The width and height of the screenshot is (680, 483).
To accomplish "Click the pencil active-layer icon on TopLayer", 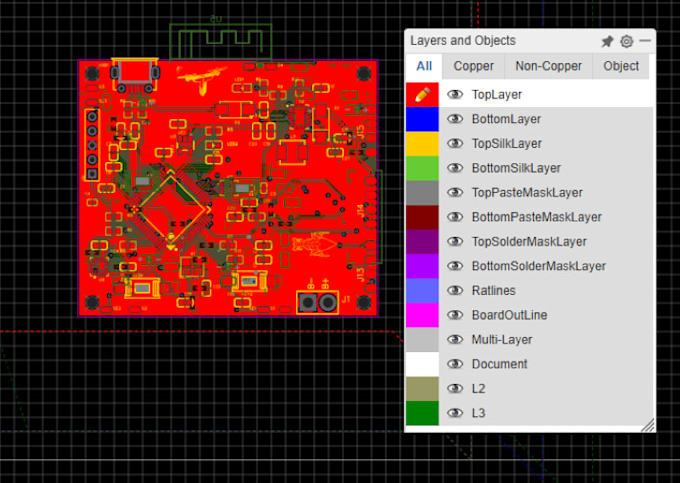I will [x=422, y=95].
